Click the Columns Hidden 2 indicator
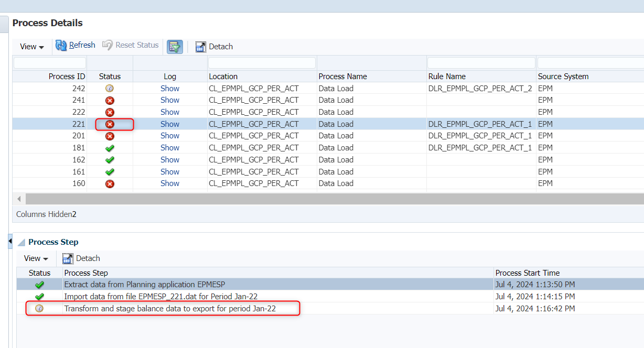The image size is (644, 348). click(46, 214)
